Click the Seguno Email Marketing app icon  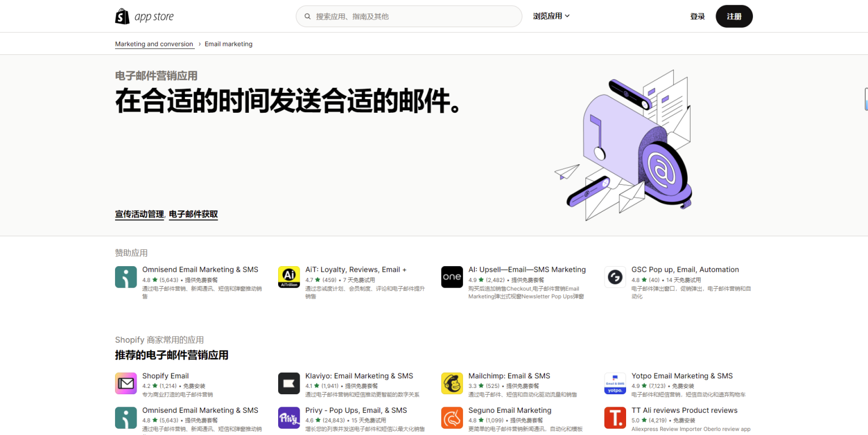point(452,418)
